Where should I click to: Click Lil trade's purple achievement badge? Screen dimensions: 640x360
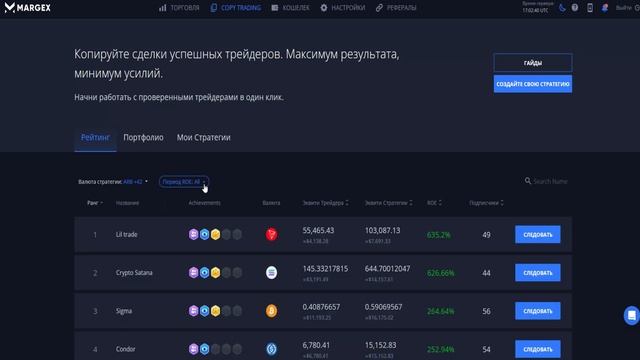(193, 234)
